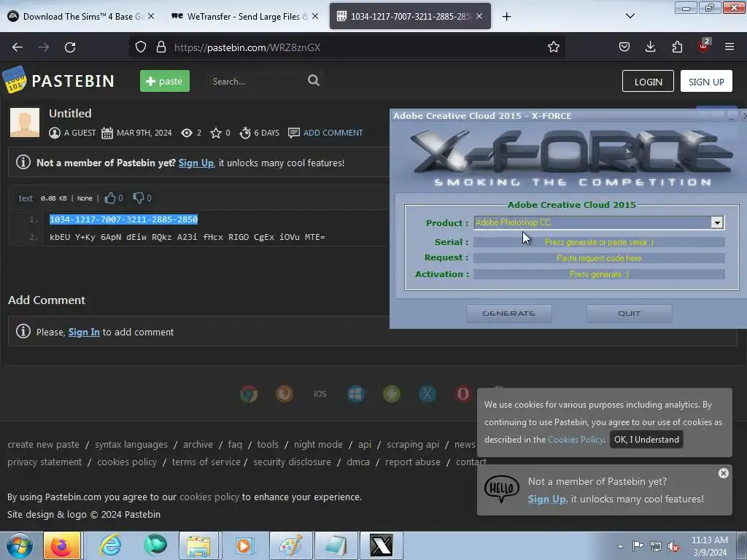
Task: Open Paint from the taskbar
Action: [x=290, y=545]
